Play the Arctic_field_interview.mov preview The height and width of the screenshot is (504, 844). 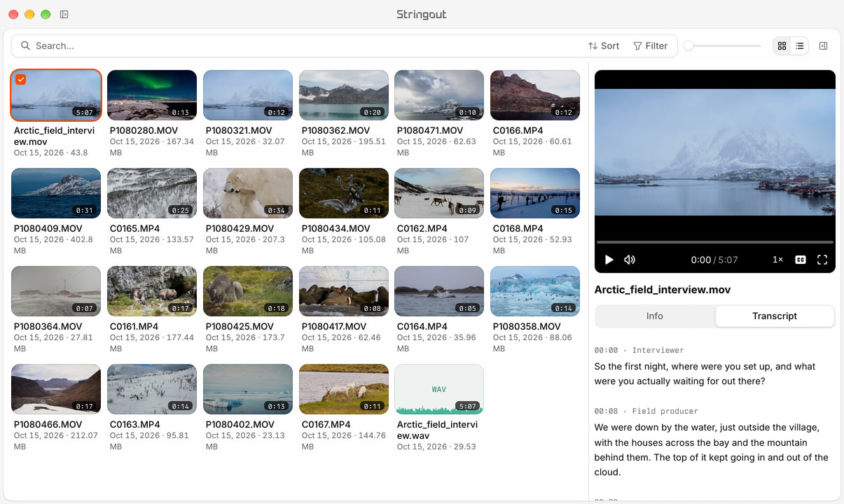[609, 260]
